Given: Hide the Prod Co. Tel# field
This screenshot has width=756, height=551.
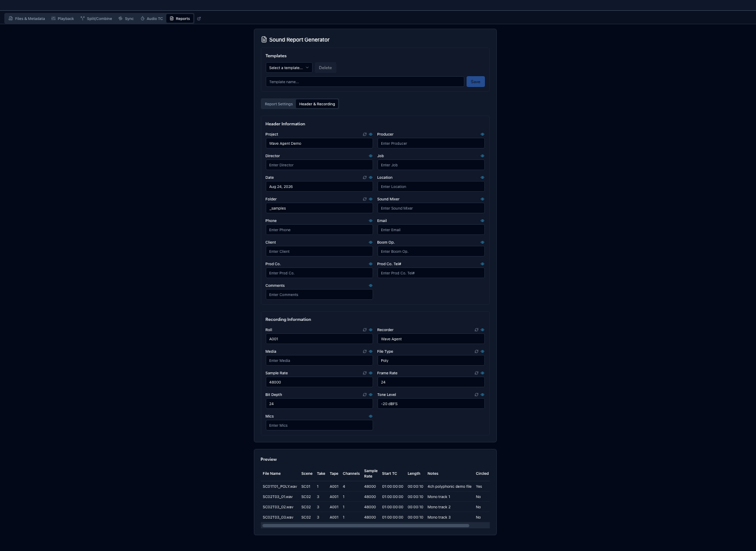Looking at the screenshot, I should (x=482, y=264).
